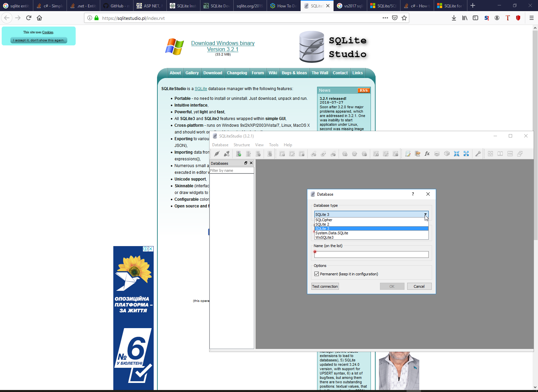
Task: Choose SQLCipher from the database type list
Action: 371,220
